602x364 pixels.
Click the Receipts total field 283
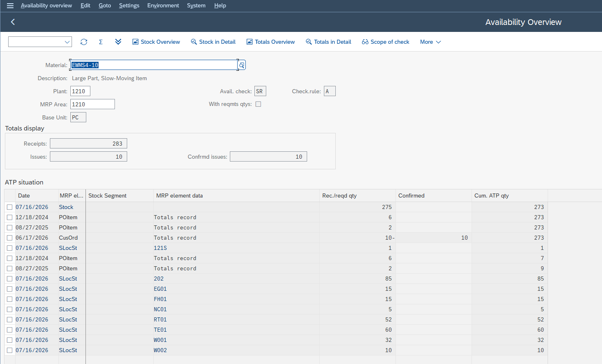(88, 144)
